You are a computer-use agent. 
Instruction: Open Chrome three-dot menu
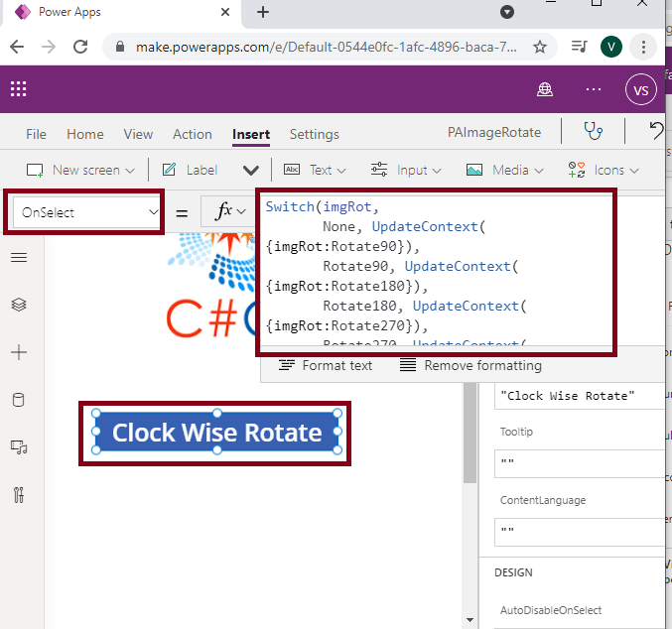coord(643,47)
